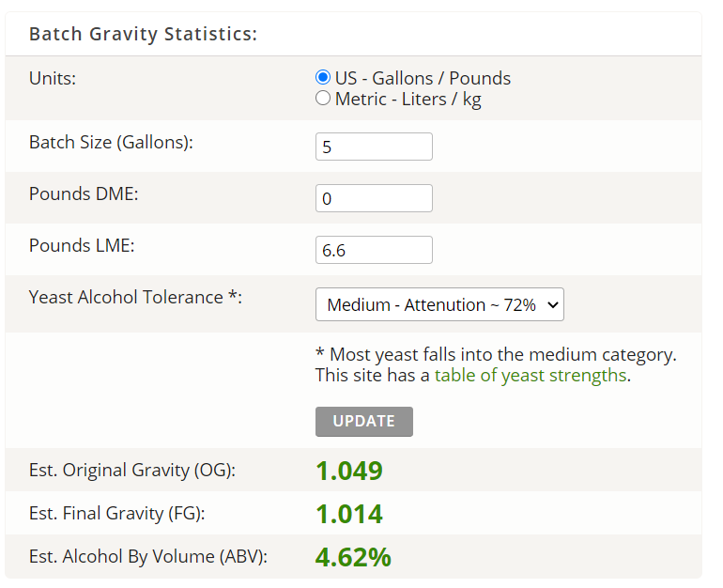The image size is (723, 588).
Task: Click the Pounds LME input field
Action: 374,250
